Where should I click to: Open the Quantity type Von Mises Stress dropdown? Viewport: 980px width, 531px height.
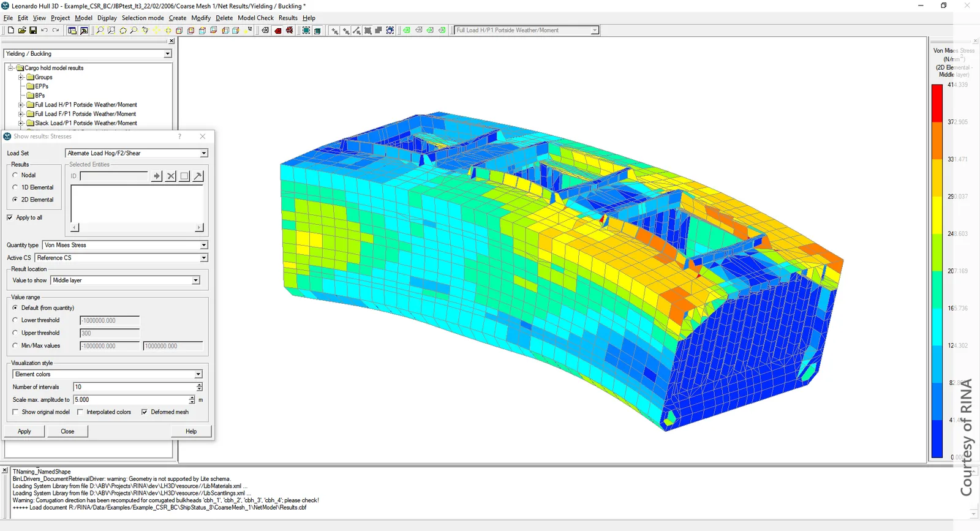(x=125, y=245)
